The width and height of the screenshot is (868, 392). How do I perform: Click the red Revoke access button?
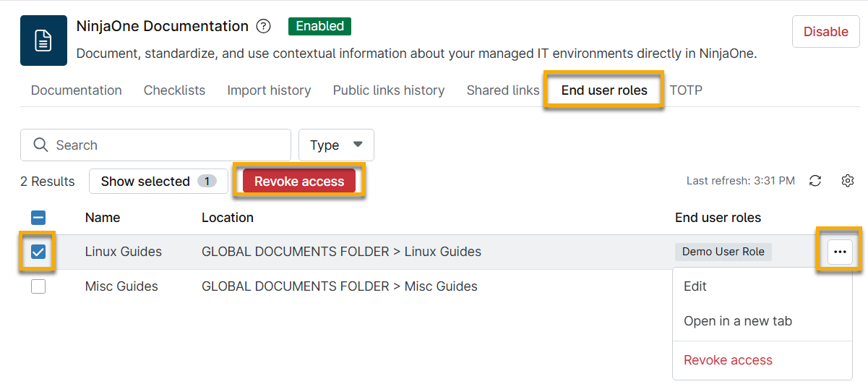point(299,182)
